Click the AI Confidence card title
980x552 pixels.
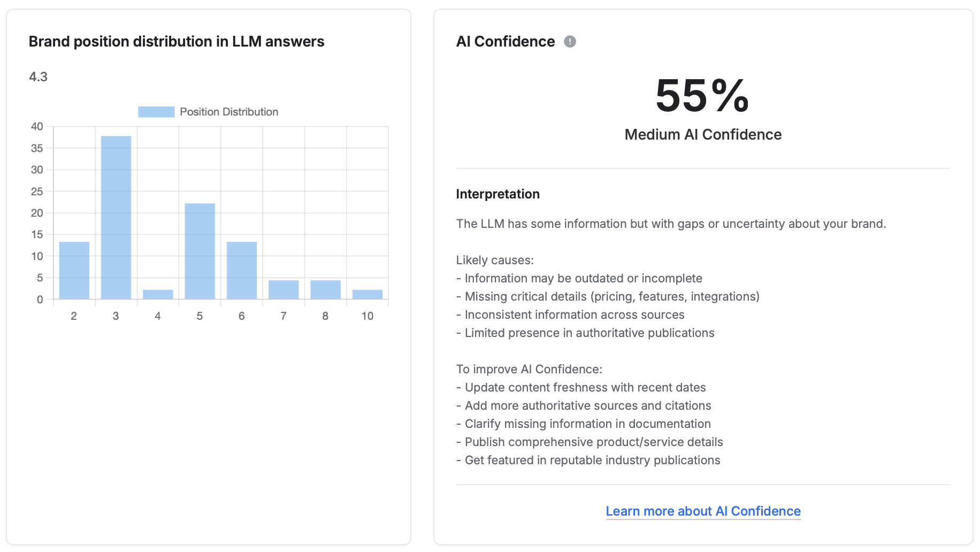click(506, 42)
